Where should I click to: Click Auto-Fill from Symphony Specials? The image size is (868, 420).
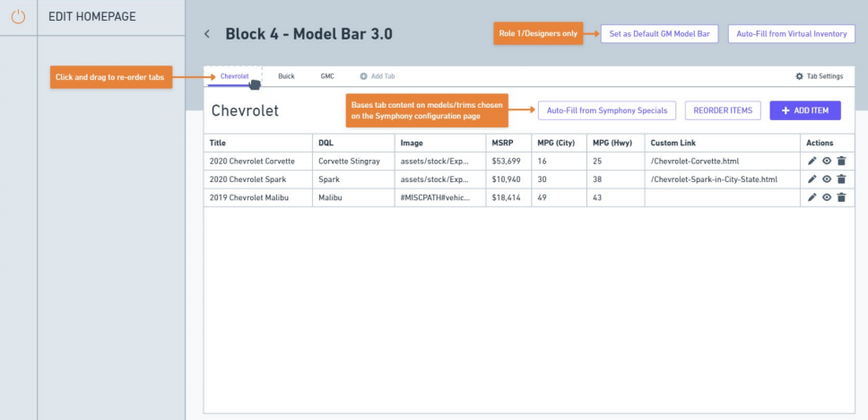(607, 110)
